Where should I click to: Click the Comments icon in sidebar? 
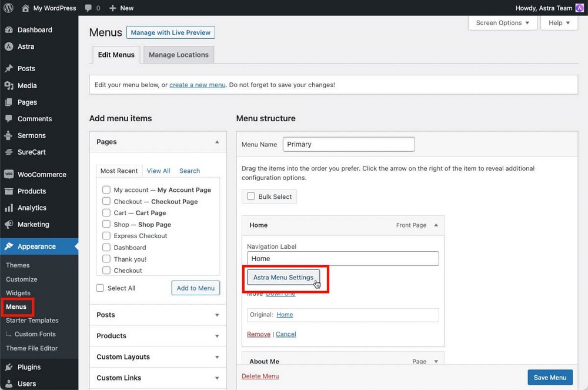(x=9, y=118)
